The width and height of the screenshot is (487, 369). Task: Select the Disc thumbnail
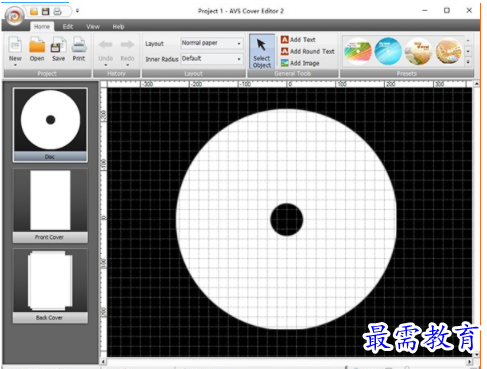point(50,125)
